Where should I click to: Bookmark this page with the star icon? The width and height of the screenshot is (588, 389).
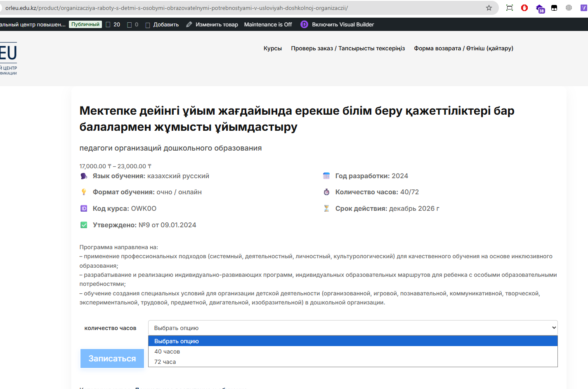[x=489, y=8]
